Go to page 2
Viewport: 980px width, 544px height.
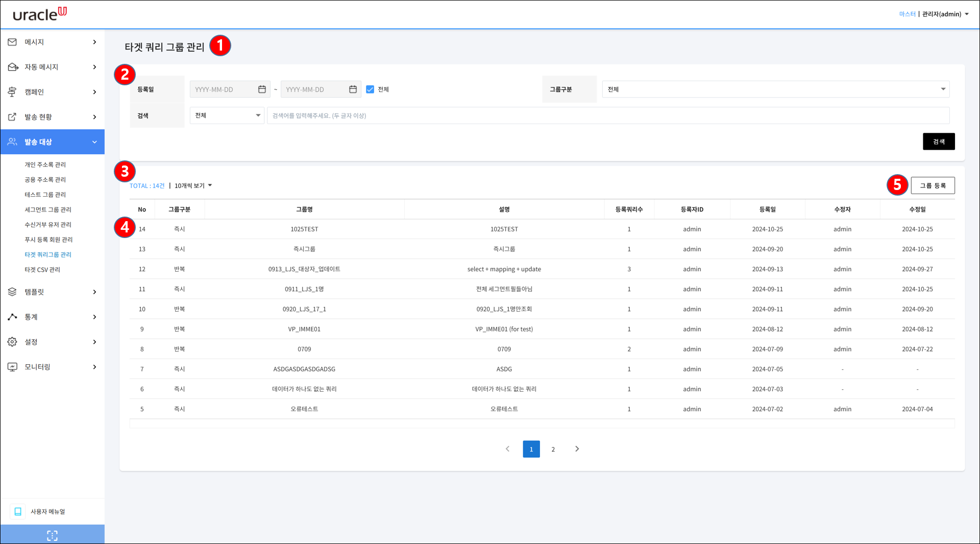click(553, 449)
